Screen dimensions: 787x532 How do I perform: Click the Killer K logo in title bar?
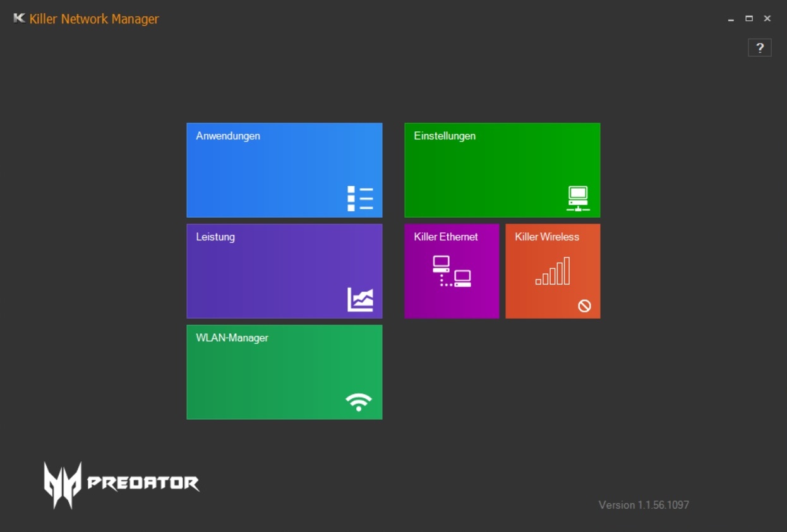pos(19,18)
